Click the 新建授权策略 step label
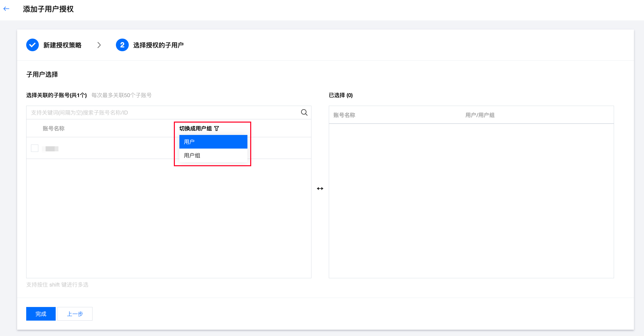This screenshot has height=336, width=644. point(62,45)
